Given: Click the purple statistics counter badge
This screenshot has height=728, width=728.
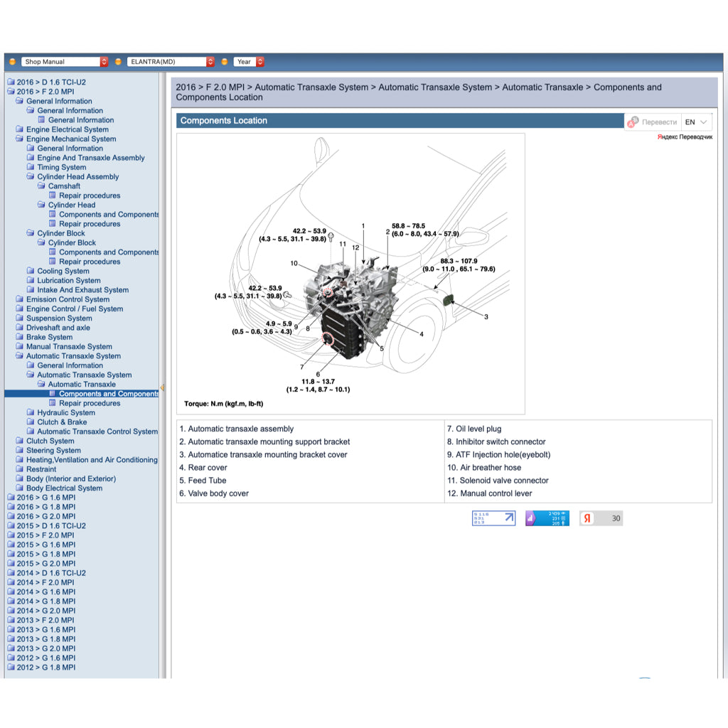Looking at the screenshot, I should click(547, 518).
